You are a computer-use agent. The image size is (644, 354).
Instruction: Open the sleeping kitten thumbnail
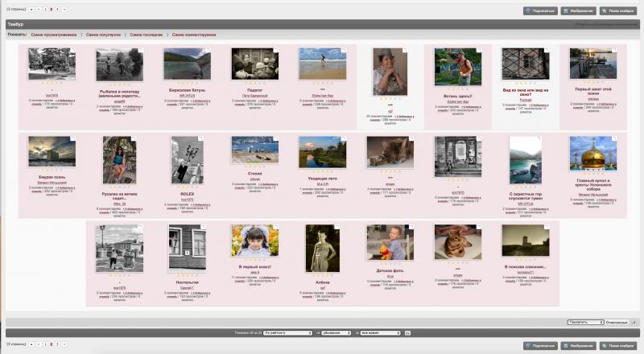click(390, 152)
